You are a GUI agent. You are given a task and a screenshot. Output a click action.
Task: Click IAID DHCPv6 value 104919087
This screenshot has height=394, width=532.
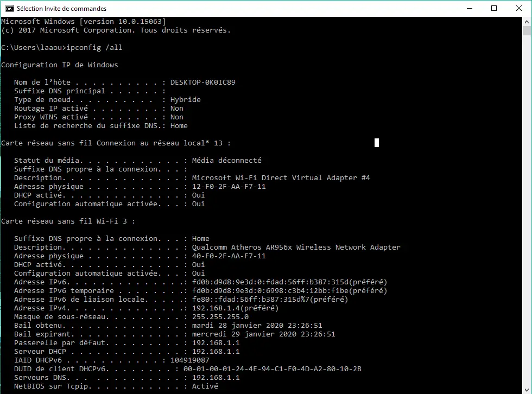189,360
